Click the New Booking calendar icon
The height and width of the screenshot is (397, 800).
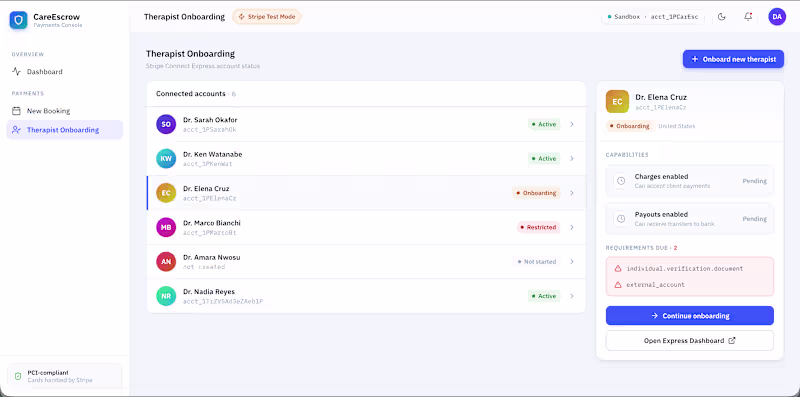pyautogui.click(x=16, y=111)
